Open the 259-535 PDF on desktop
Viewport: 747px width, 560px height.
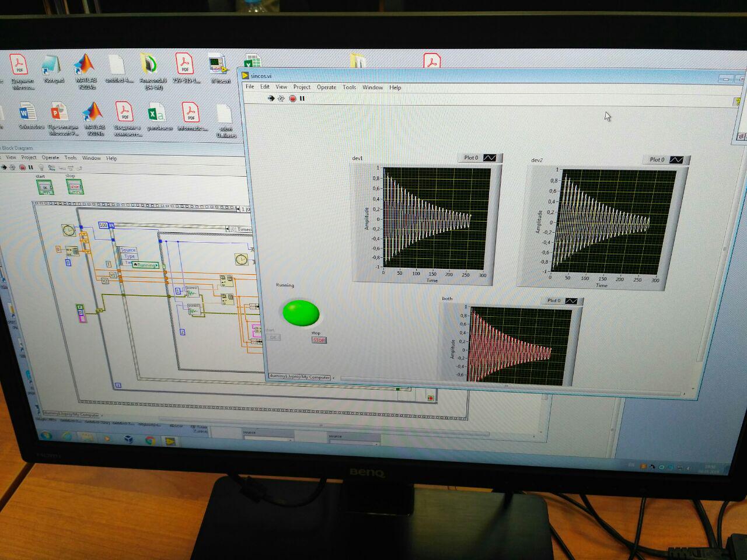pos(186,68)
